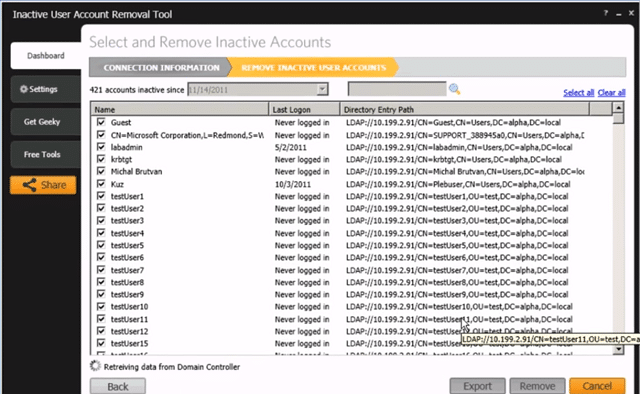Click labadmin last logon 5/2/2011

[x=290, y=147]
